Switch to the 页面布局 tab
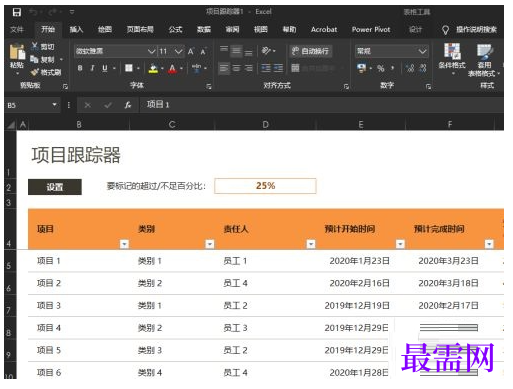This screenshot has height=389, width=513. click(x=140, y=29)
